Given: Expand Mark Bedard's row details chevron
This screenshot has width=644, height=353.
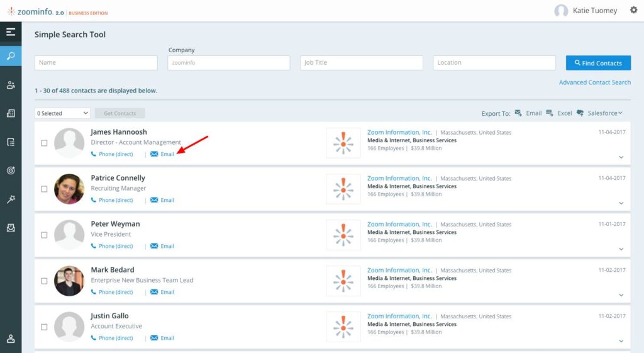Looking at the screenshot, I should pyautogui.click(x=621, y=296).
